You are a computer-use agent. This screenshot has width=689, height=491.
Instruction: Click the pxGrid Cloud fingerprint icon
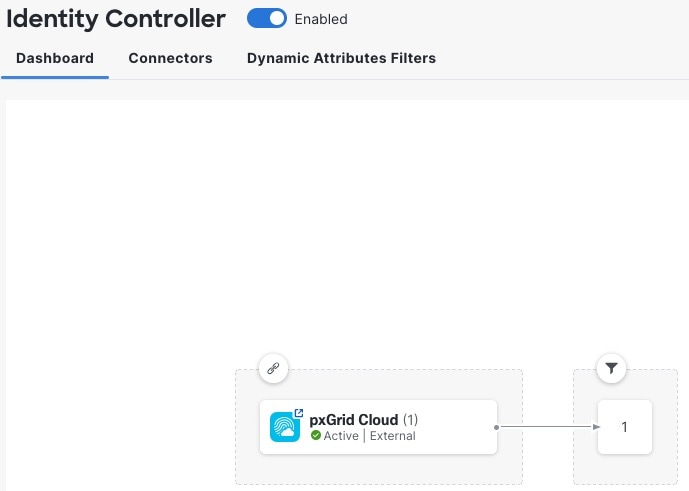point(285,427)
